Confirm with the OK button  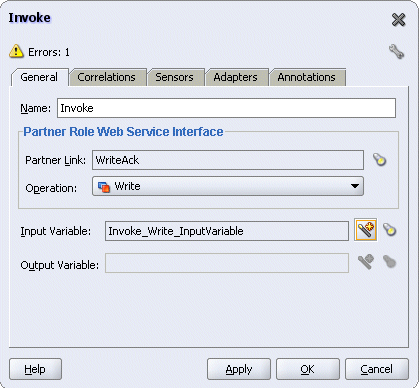click(x=307, y=369)
